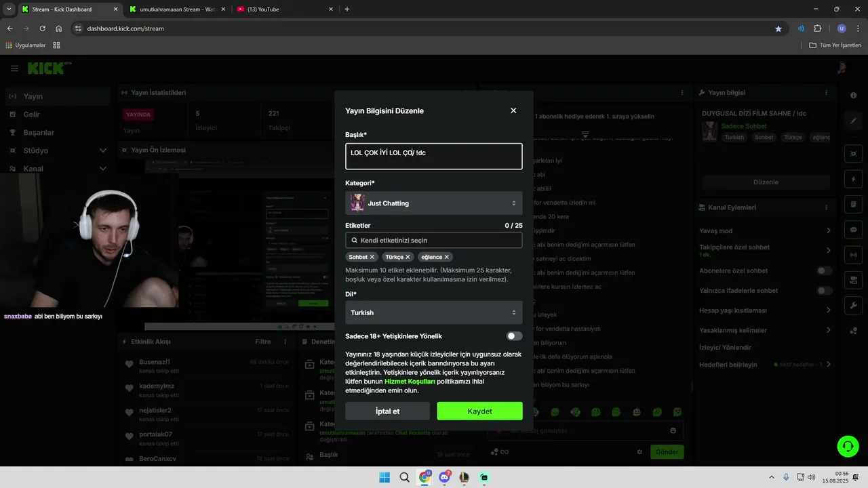Click the lightning bolt icon in right sidebar
The image size is (868, 488).
click(853, 179)
